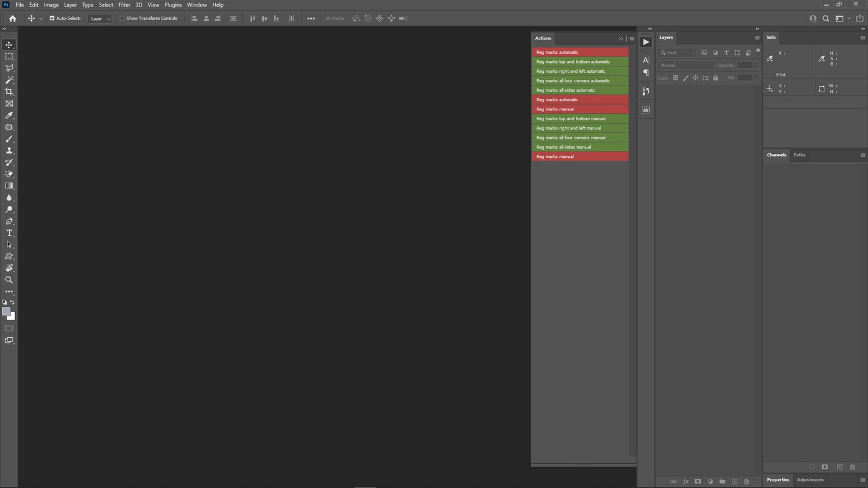This screenshot has height=488, width=868.
Task: Select the Zoom tool
Action: [x=9, y=280]
